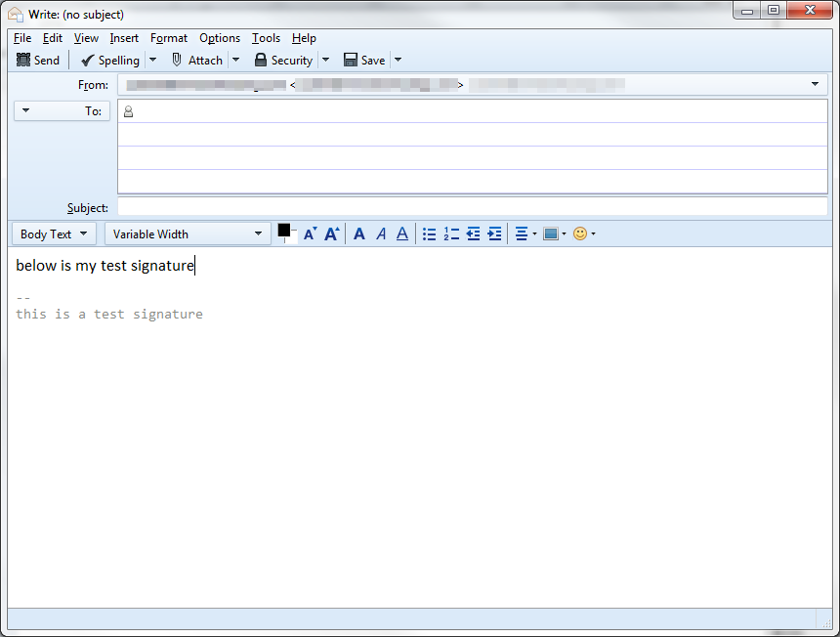Click the Send button
840x637 pixels.
tap(37, 60)
